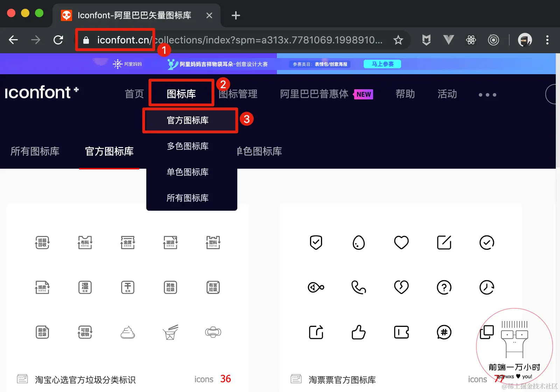The image size is (560, 392).
Task: Switch to the 所有图标库 tab
Action: [x=35, y=151]
